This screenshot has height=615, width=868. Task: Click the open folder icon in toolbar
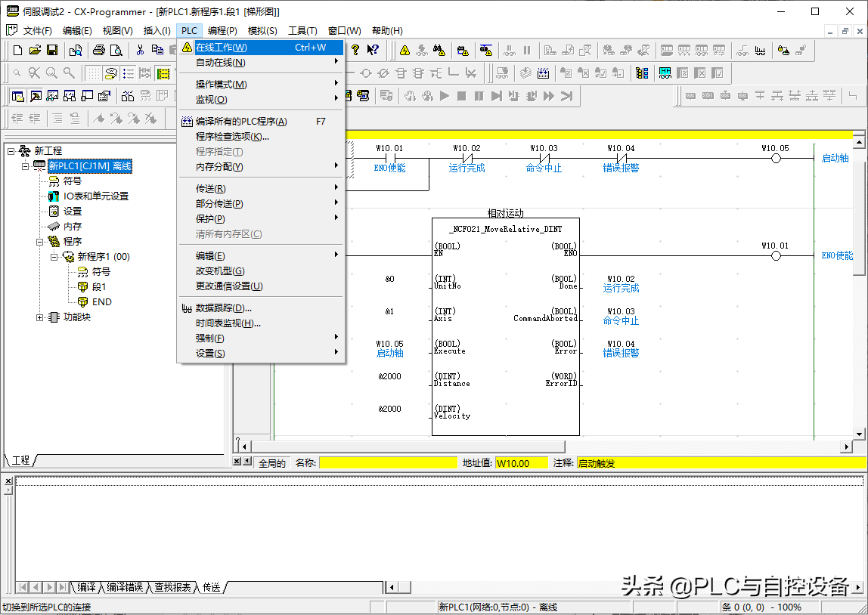35,51
